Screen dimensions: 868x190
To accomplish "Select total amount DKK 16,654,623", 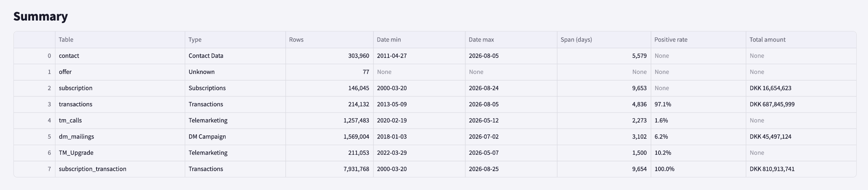I will click(x=801, y=88).
